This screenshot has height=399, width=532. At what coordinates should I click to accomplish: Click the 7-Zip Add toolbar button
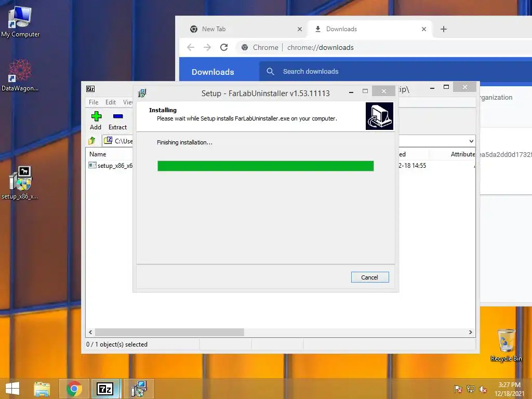coord(96,121)
